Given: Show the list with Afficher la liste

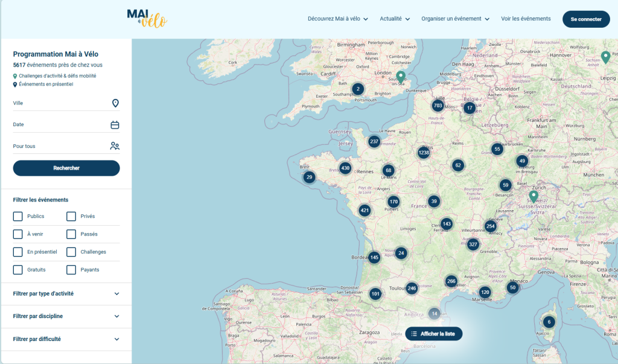Looking at the screenshot, I should coord(433,334).
